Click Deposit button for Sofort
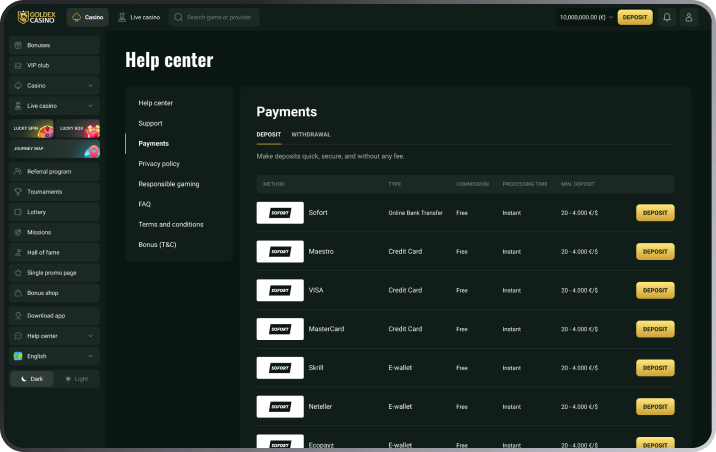Screen dimensions: 716x452 coord(655,213)
